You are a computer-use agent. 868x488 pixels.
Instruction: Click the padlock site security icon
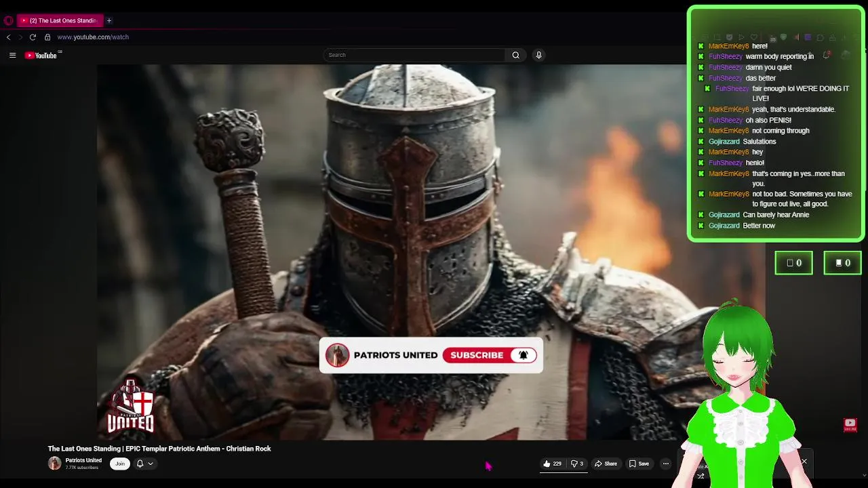[47, 37]
